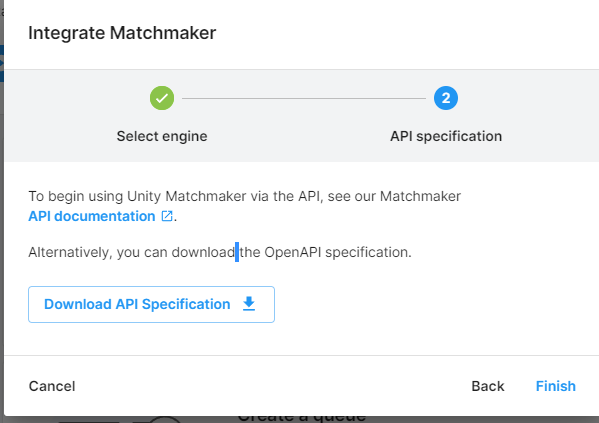Download the API Specification

click(x=151, y=304)
